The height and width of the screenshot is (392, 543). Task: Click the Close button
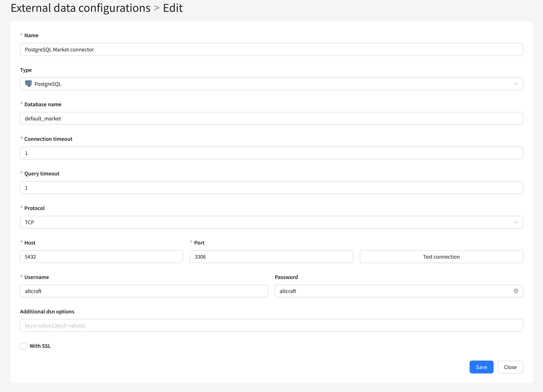point(510,367)
